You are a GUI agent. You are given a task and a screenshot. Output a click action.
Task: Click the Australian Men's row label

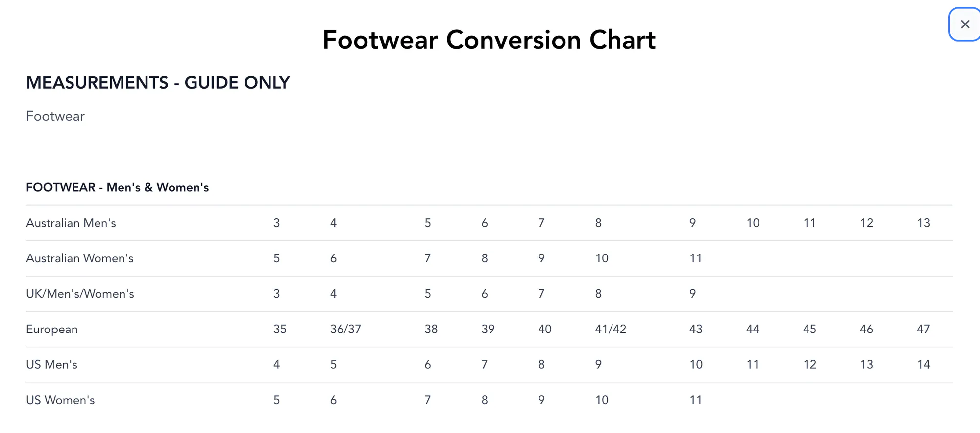click(71, 223)
